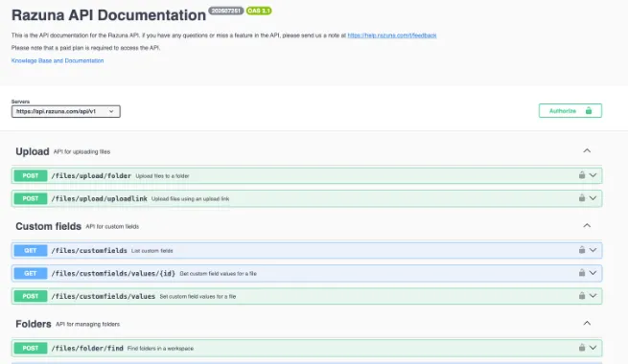Image resolution: width=628 pixels, height=364 pixels.
Task: Expand the /files/upload/uploadlink endpoint chevron
Action: tap(593, 198)
